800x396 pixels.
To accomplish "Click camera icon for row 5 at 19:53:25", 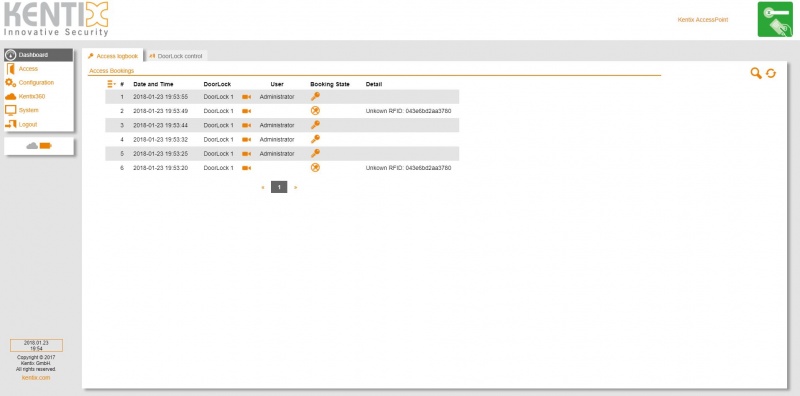I will click(246, 154).
